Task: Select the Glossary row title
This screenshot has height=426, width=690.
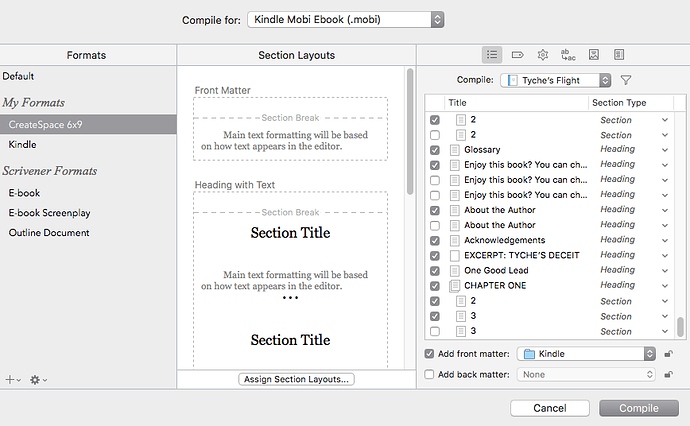Action: 482,150
